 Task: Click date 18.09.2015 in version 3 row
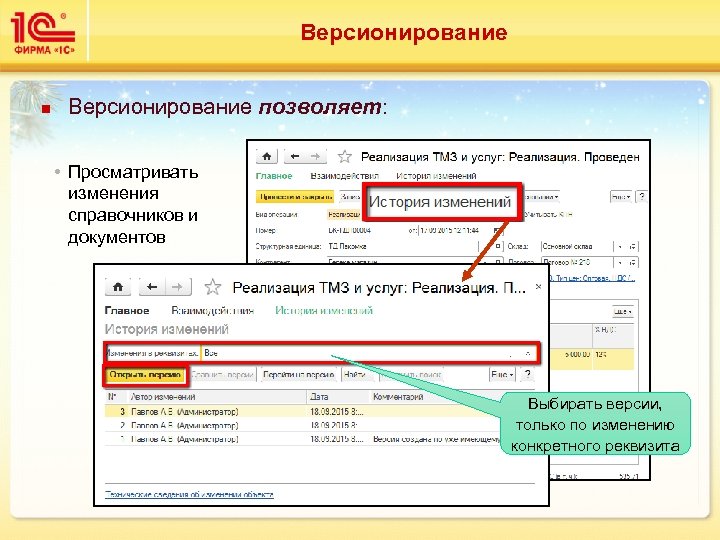337,411
